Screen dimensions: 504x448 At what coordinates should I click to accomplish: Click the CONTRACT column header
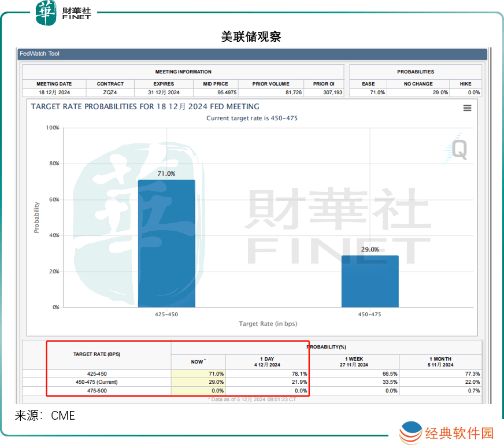pos(110,84)
